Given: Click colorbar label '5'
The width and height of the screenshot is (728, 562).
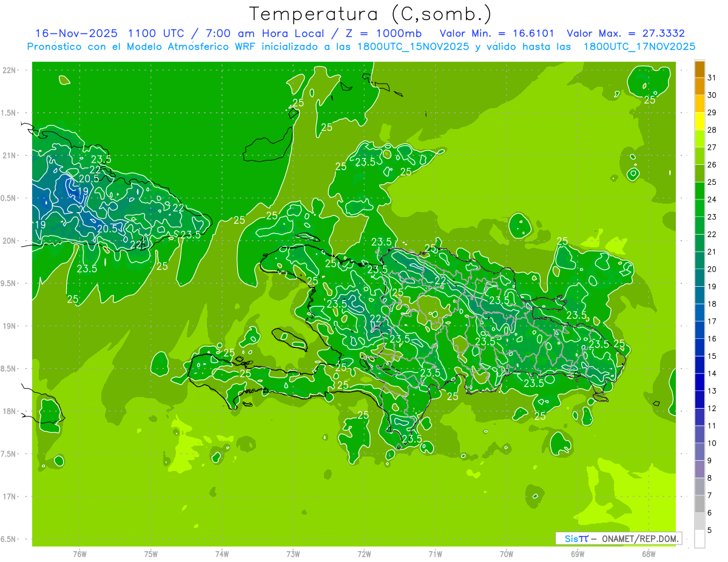Looking at the screenshot, I should 710,530.
